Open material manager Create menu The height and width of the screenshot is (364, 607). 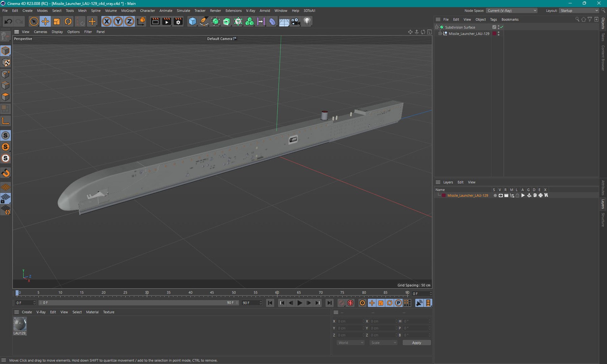pyautogui.click(x=27, y=312)
